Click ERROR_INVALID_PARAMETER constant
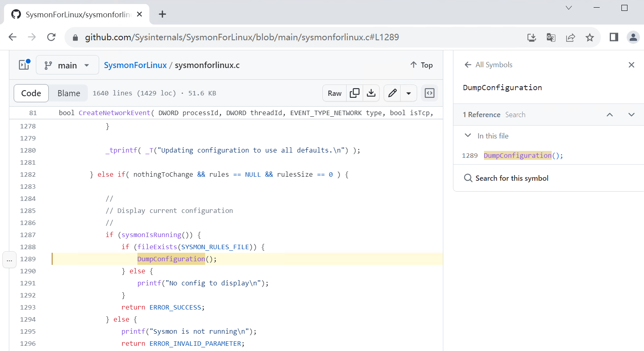 [x=195, y=343]
